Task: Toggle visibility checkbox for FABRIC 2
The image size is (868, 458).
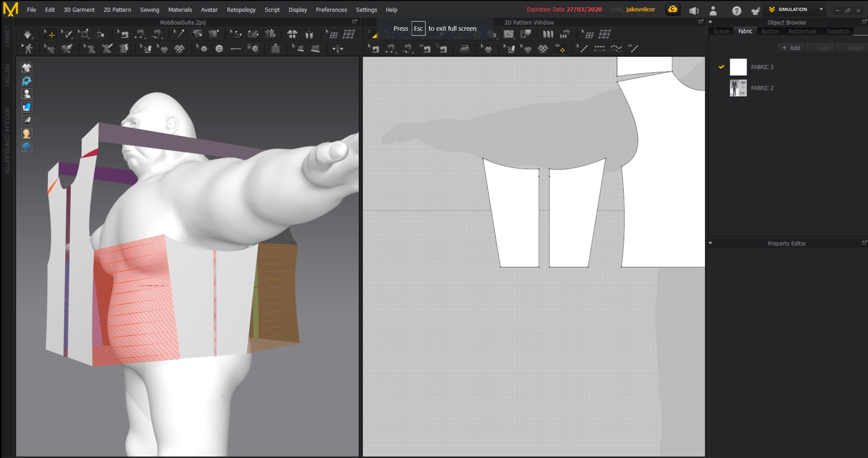Action: 721,88
